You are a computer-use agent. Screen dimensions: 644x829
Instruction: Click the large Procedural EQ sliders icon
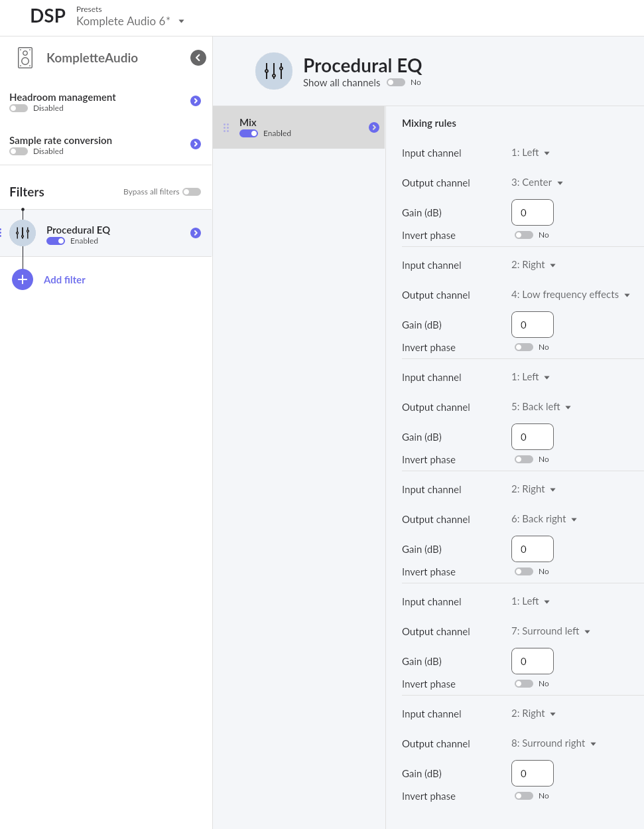(274, 71)
